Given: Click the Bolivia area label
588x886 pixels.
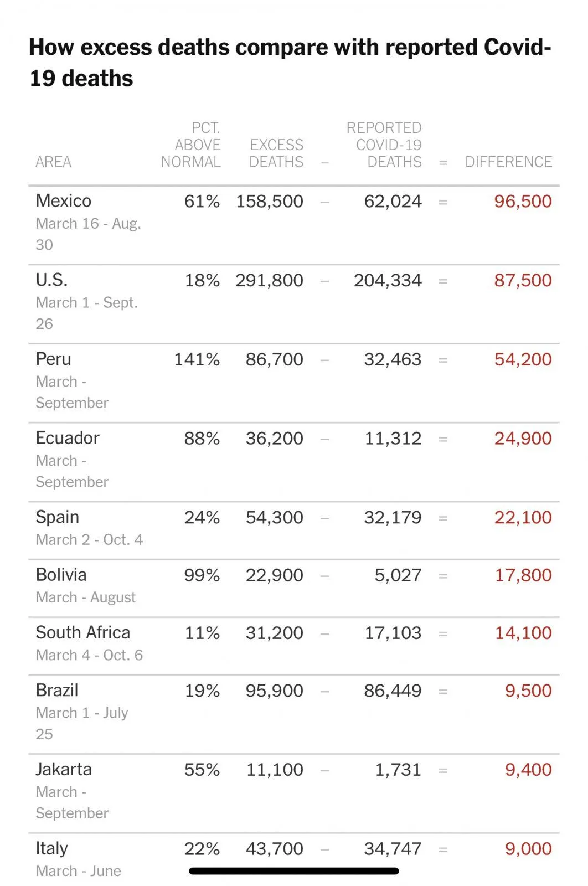Looking at the screenshot, I should tap(61, 575).
